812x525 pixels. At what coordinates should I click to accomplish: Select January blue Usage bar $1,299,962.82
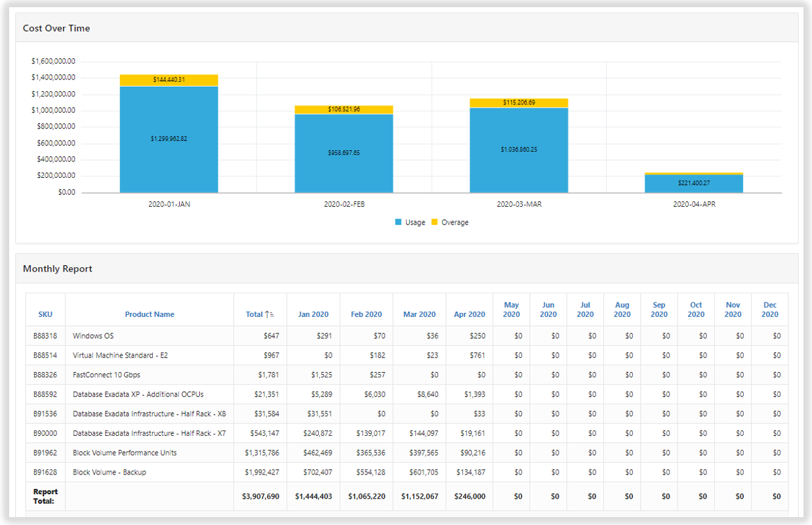[169, 139]
